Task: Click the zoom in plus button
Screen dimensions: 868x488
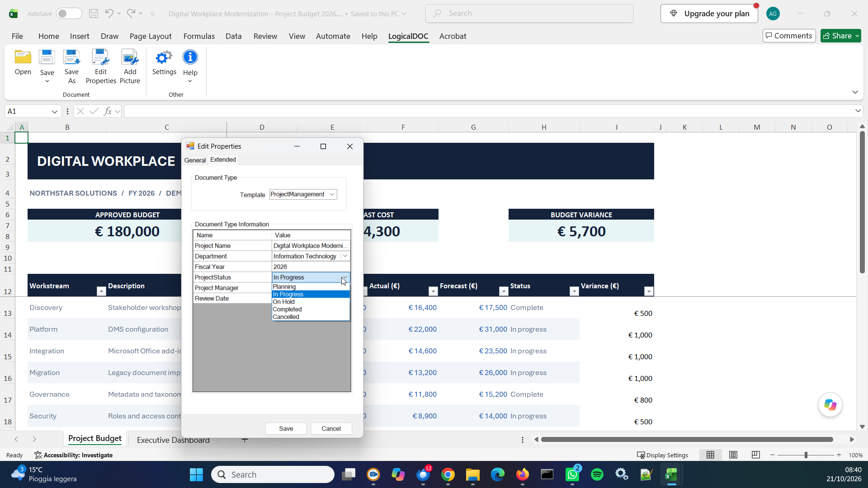Action: point(839,455)
